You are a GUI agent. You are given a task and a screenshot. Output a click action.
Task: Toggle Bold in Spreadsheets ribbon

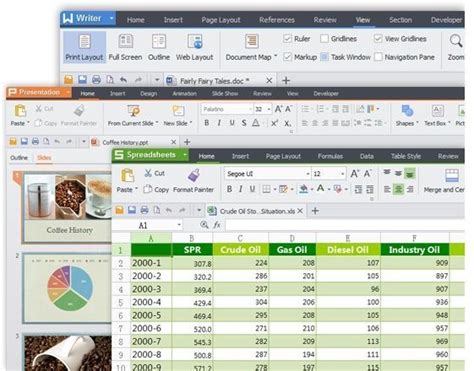[x=229, y=189]
